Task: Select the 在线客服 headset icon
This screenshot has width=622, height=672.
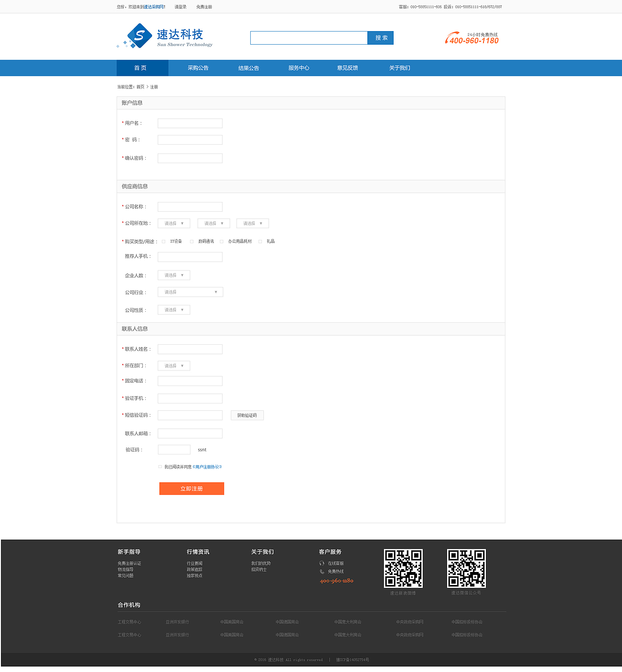Action: click(x=321, y=563)
